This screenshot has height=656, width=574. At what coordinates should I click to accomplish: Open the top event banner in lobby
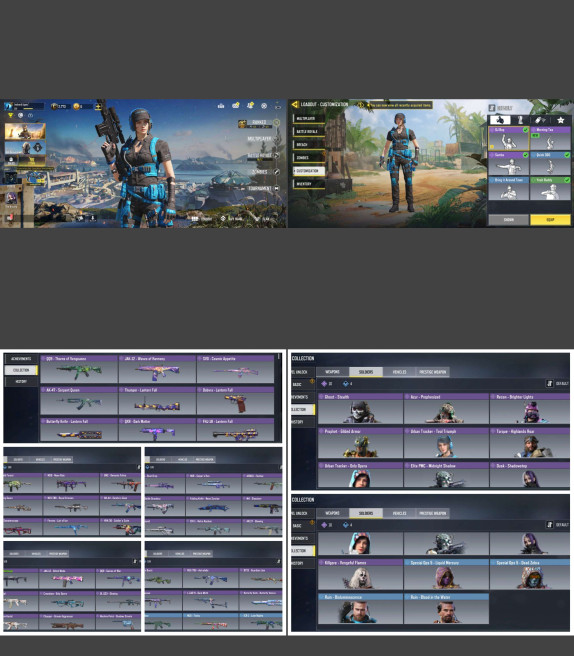pos(25,131)
